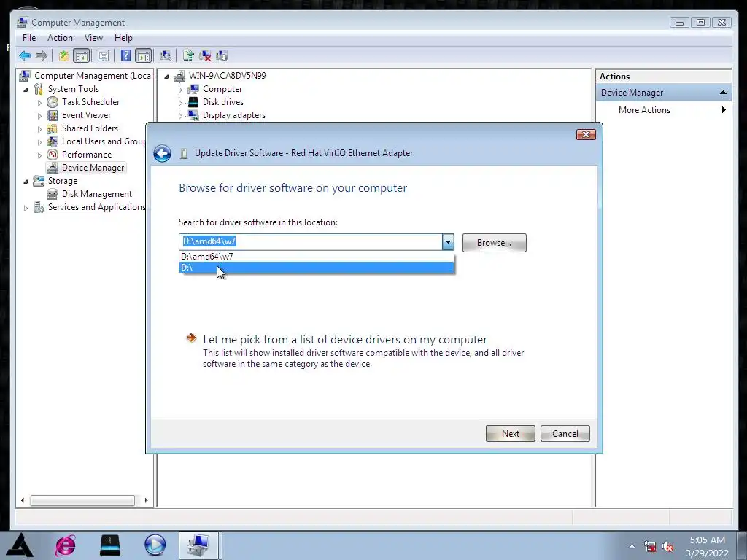The height and width of the screenshot is (560, 747).
Task: Click the muted volume tray icon
Action: coord(667,547)
